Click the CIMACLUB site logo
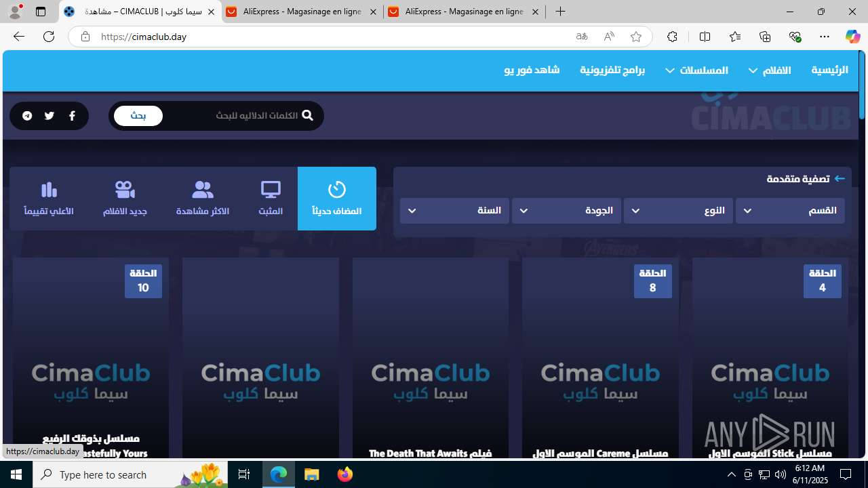This screenshot has height=488, width=868. tap(771, 115)
